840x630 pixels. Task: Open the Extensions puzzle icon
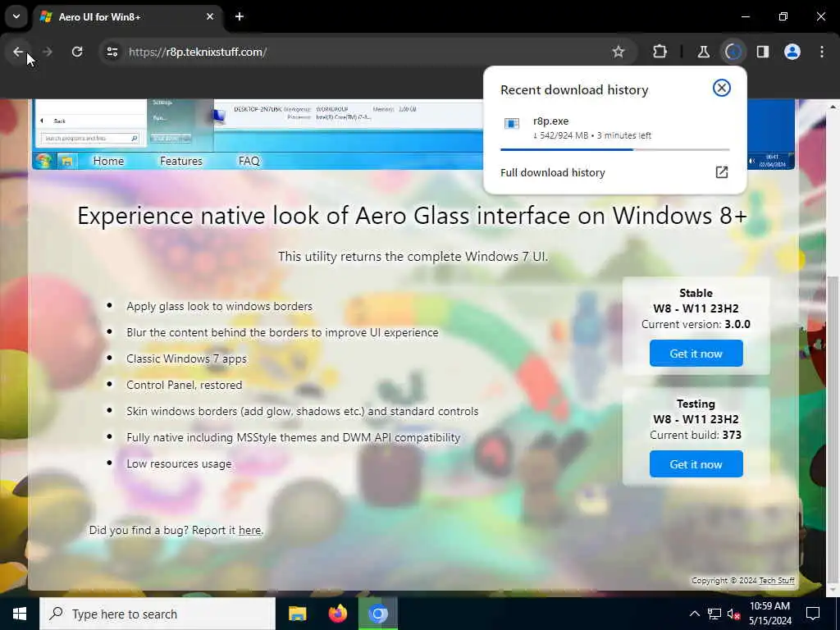[x=660, y=52]
